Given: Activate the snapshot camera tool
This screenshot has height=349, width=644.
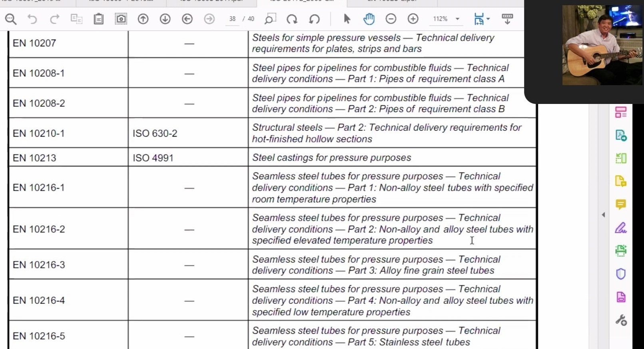Looking at the screenshot, I should tap(121, 19).
